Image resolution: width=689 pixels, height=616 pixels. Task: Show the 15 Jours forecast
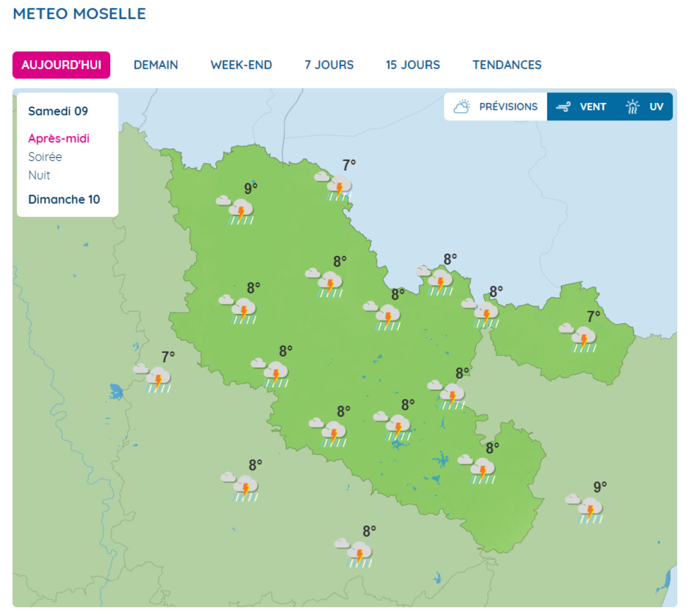pos(413,65)
